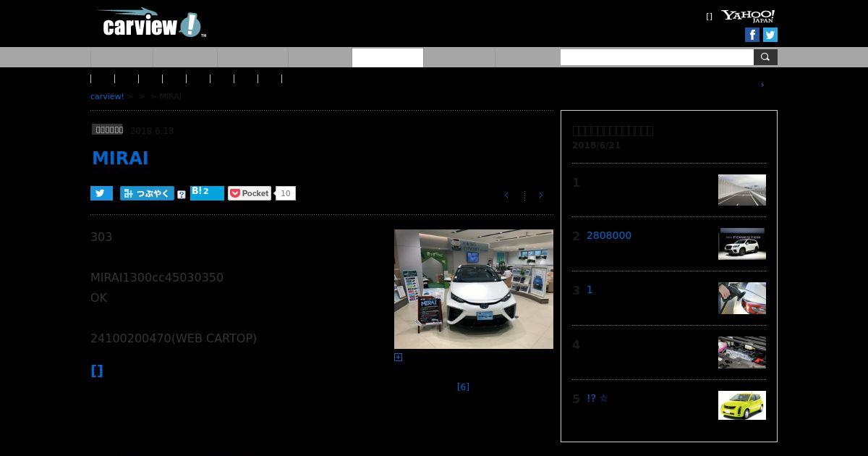Open the MIRAI article title link
The image size is (868, 456).
pos(120,159)
